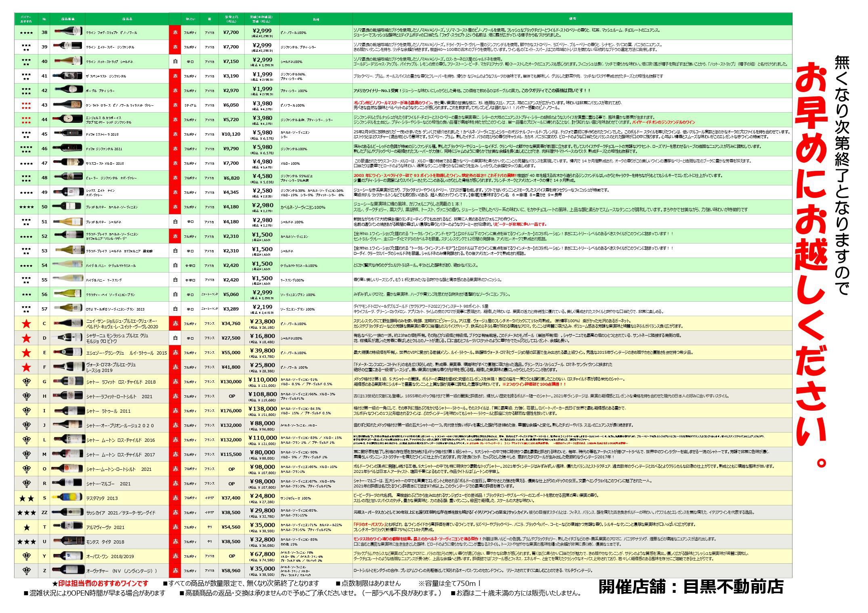Click the four-star rating in row 38

(26, 33)
